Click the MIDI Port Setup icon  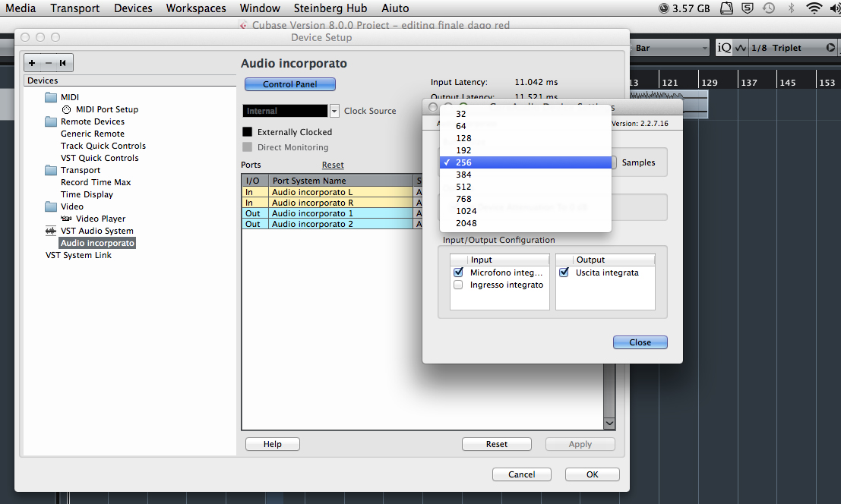click(x=67, y=109)
